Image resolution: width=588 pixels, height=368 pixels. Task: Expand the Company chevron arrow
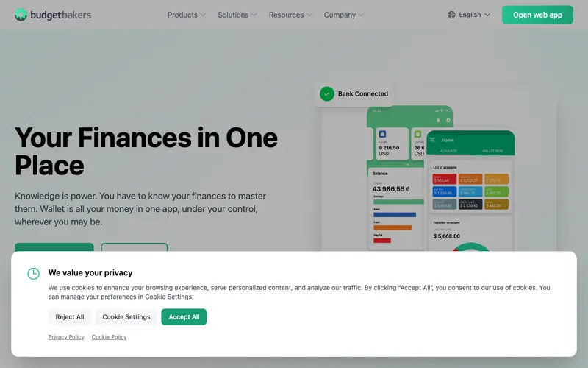(x=361, y=15)
